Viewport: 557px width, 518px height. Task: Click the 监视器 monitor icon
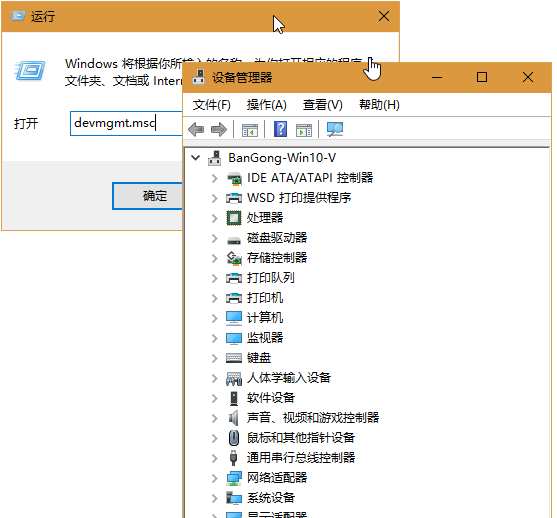234,338
